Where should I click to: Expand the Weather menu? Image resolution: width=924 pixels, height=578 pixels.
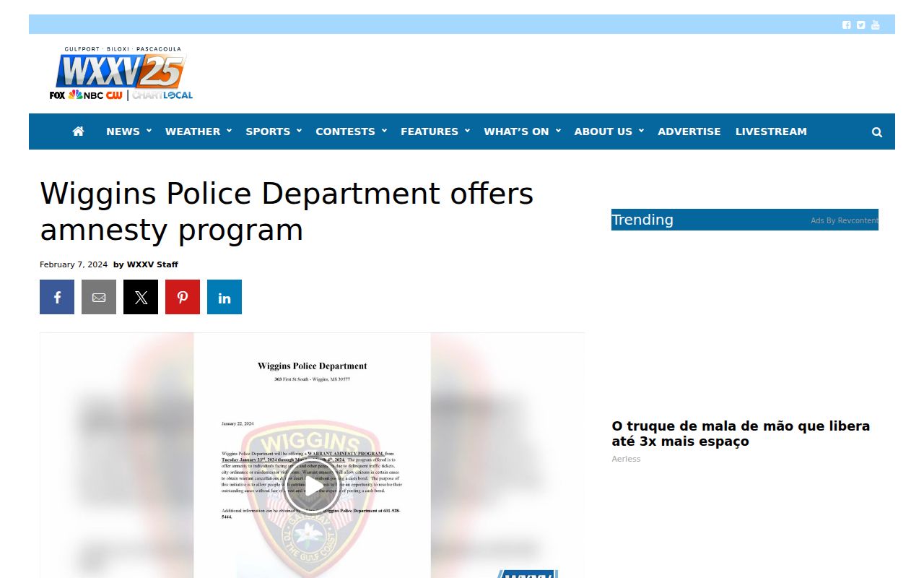click(x=199, y=131)
